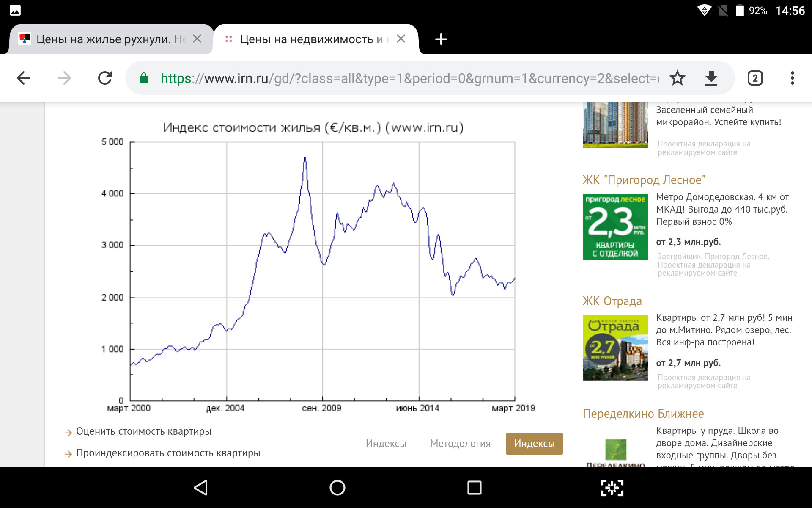Open the Chrome three-dot menu
The image size is (812, 508).
(793, 78)
